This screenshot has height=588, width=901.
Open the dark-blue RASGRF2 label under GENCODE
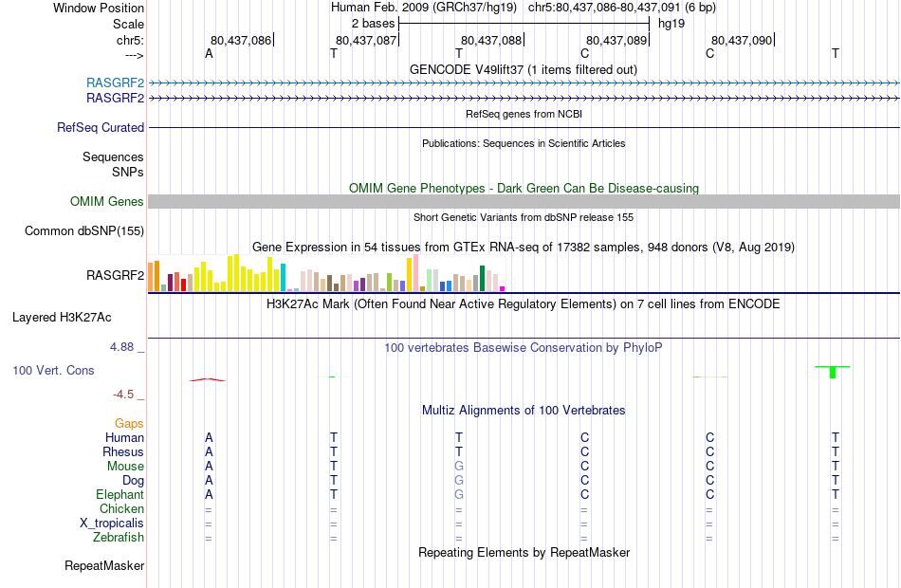tap(115, 99)
